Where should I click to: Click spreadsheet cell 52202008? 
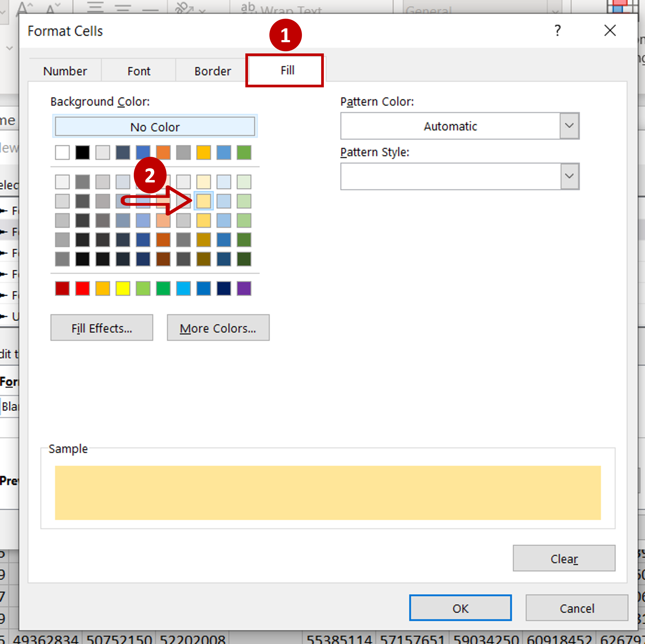tap(193, 638)
